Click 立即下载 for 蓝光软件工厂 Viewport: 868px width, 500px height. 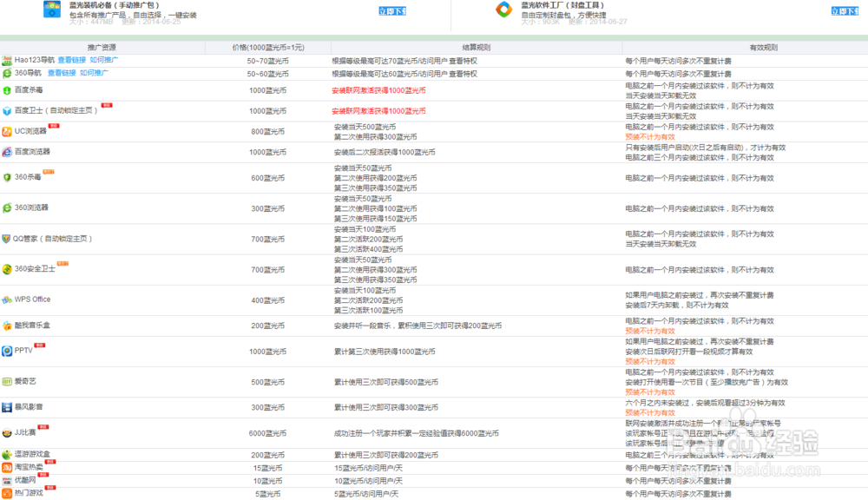tap(845, 10)
